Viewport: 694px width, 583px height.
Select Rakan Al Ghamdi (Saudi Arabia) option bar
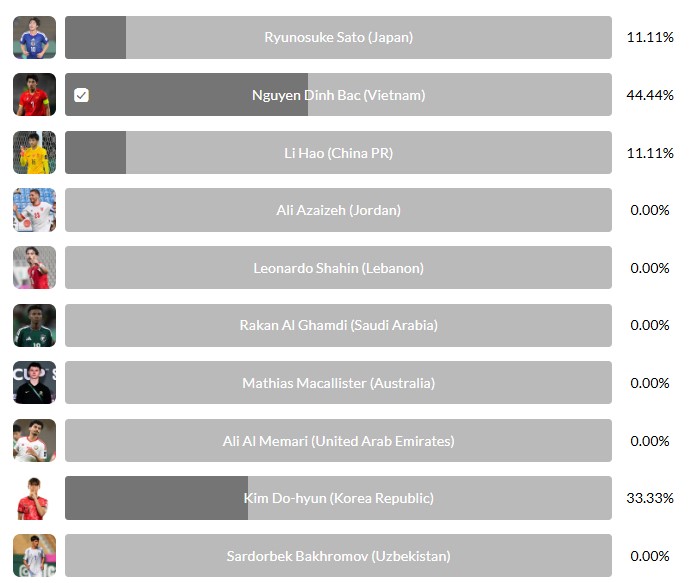coord(338,325)
